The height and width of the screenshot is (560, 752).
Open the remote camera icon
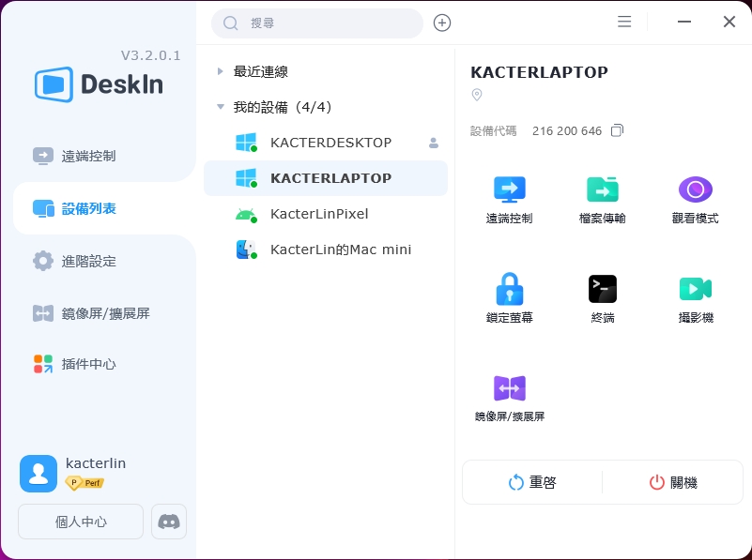click(695, 289)
